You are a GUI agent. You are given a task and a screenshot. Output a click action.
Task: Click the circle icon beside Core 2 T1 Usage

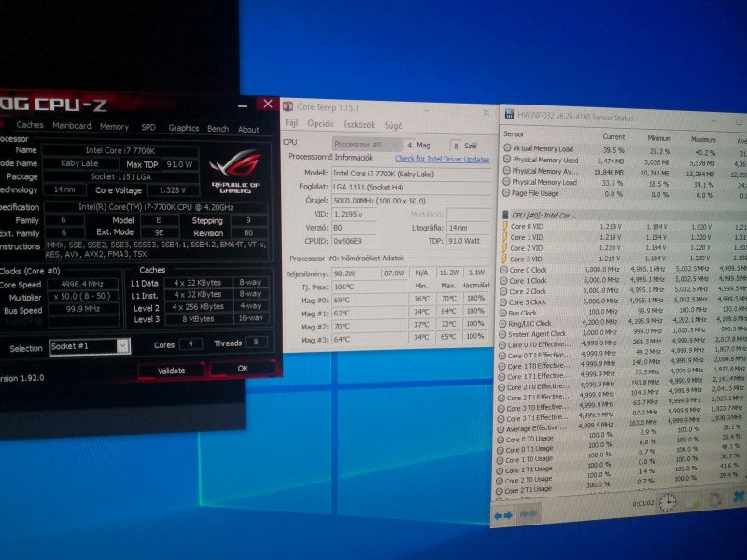[x=500, y=491]
